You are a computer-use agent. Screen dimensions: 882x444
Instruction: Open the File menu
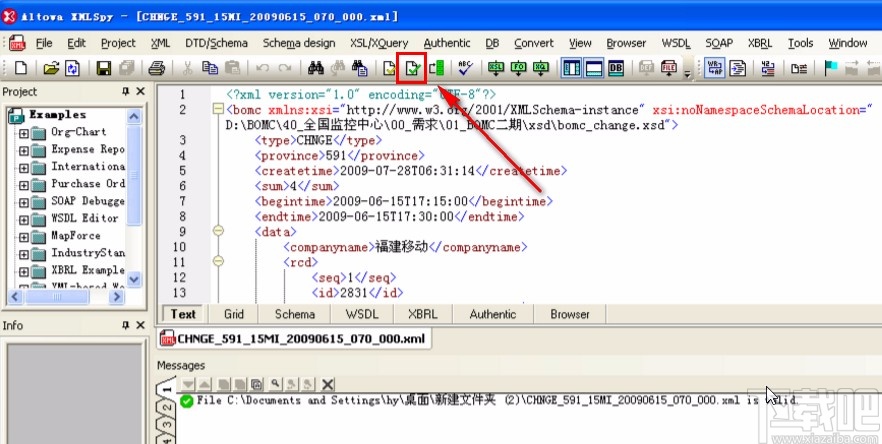tap(44, 43)
